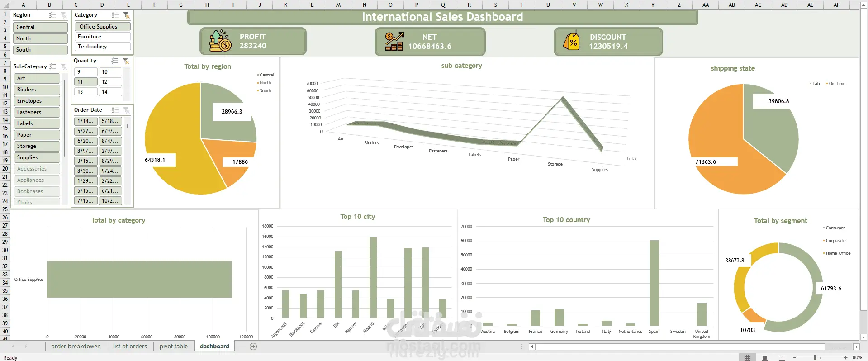Clear the filter on the Quantity slicer
The height and width of the screenshot is (361, 868).
pos(126,61)
